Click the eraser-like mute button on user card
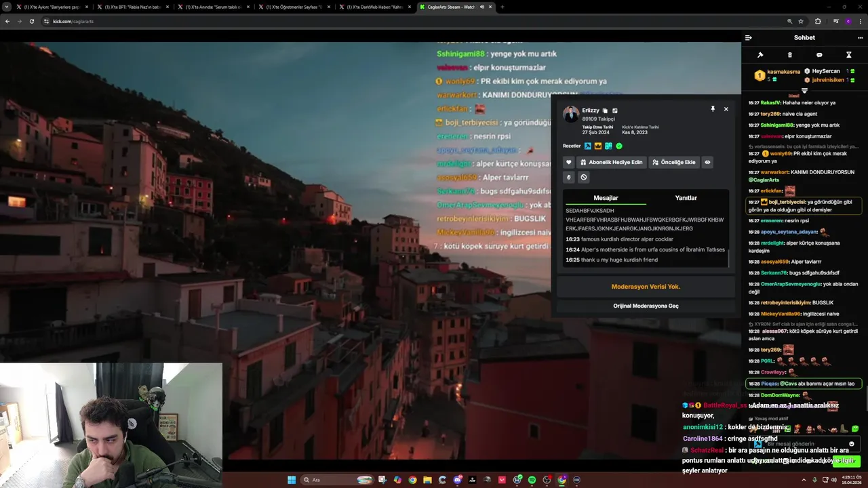868x488 pixels. pyautogui.click(x=569, y=177)
